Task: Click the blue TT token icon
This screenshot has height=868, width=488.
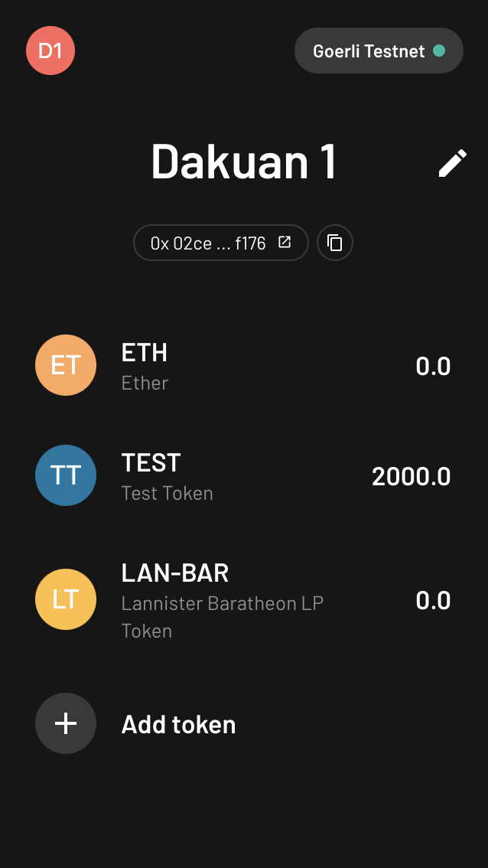Action: pos(66,475)
